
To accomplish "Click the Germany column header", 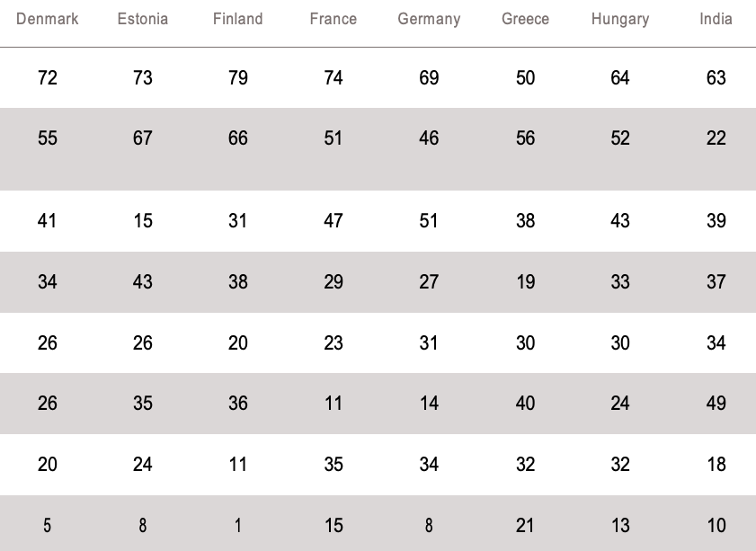I will (429, 19).
